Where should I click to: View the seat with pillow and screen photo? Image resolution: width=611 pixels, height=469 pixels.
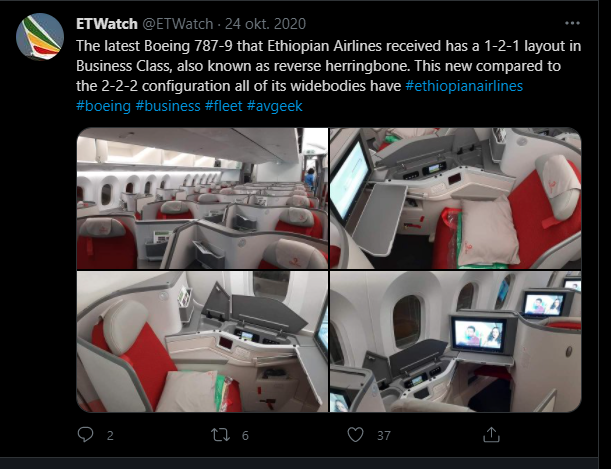[x=456, y=199]
